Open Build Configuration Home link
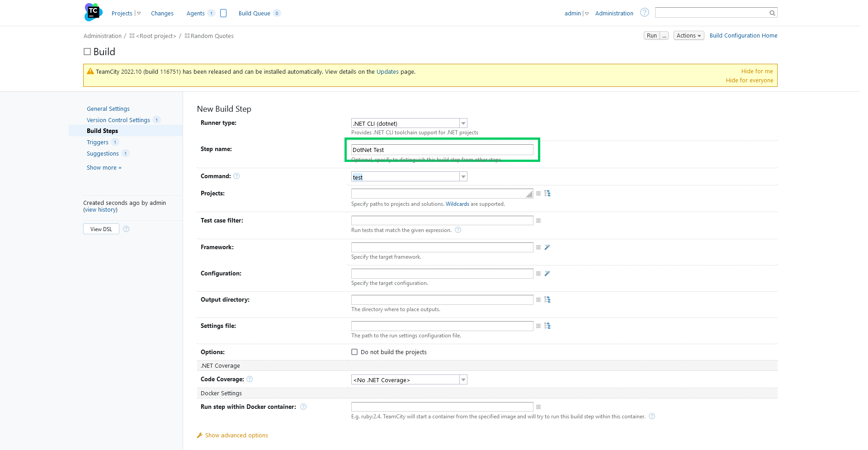868x450 pixels. pos(743,36)
